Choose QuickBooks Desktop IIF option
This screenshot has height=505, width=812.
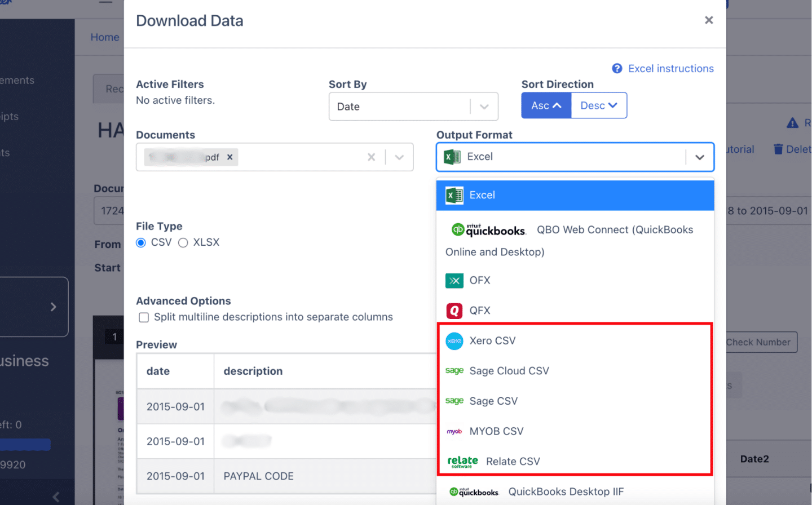pyautogui.click(x=575, y=492)
